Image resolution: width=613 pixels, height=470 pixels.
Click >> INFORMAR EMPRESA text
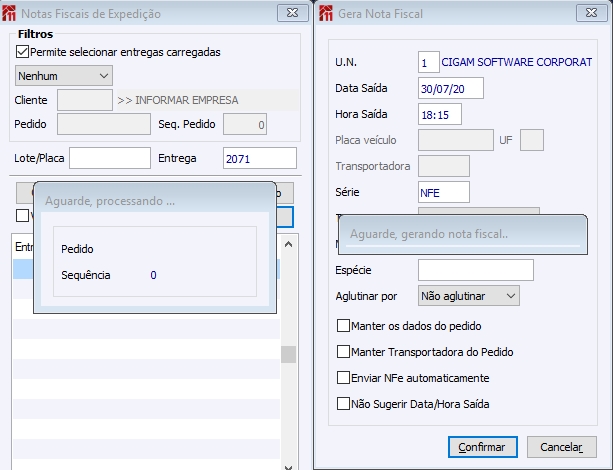pos(178,100)
